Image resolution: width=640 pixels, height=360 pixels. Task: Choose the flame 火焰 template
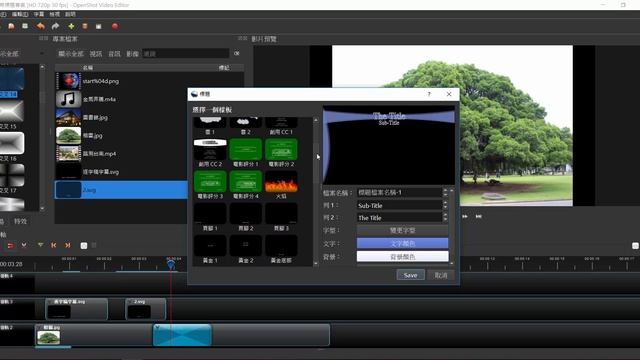click(x=281, y=184)
